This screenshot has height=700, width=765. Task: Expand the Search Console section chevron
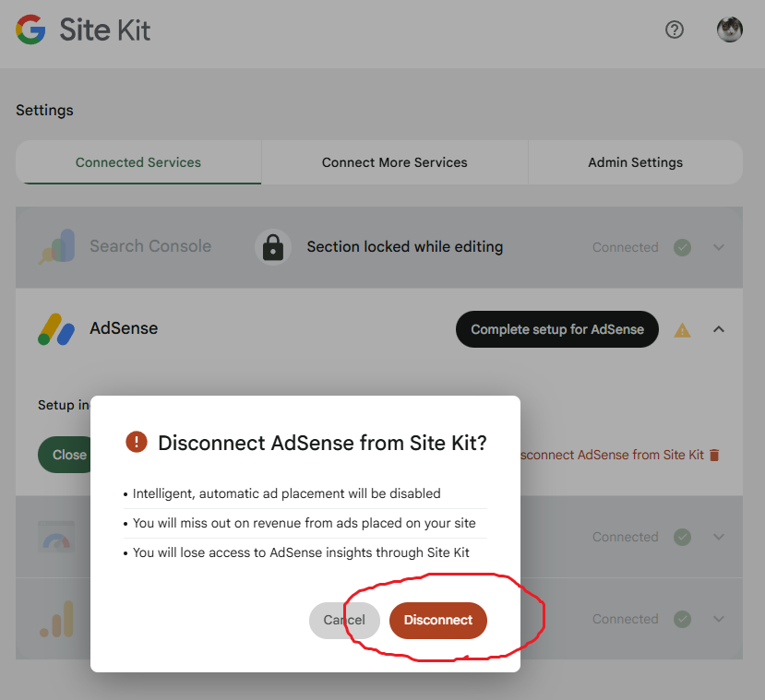719,247
